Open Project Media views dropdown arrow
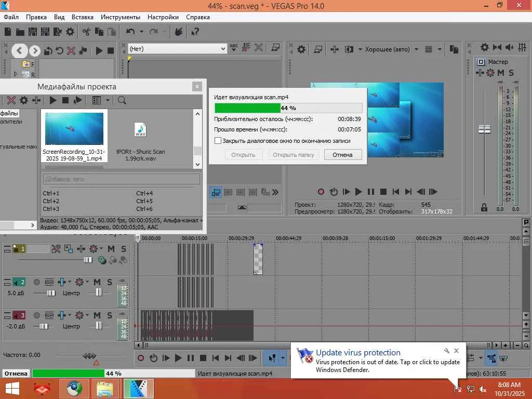The height and width of the screenshot is (399, 532). 108,100
